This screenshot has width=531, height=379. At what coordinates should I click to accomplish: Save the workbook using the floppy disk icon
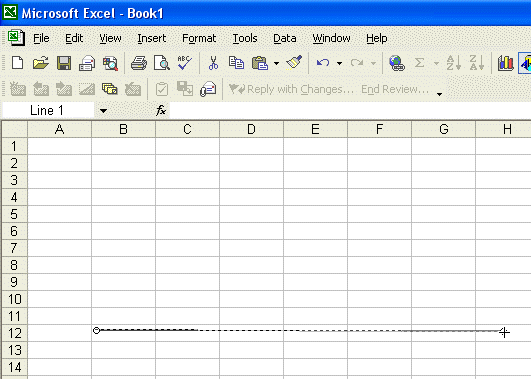click(x=64, y=63)
